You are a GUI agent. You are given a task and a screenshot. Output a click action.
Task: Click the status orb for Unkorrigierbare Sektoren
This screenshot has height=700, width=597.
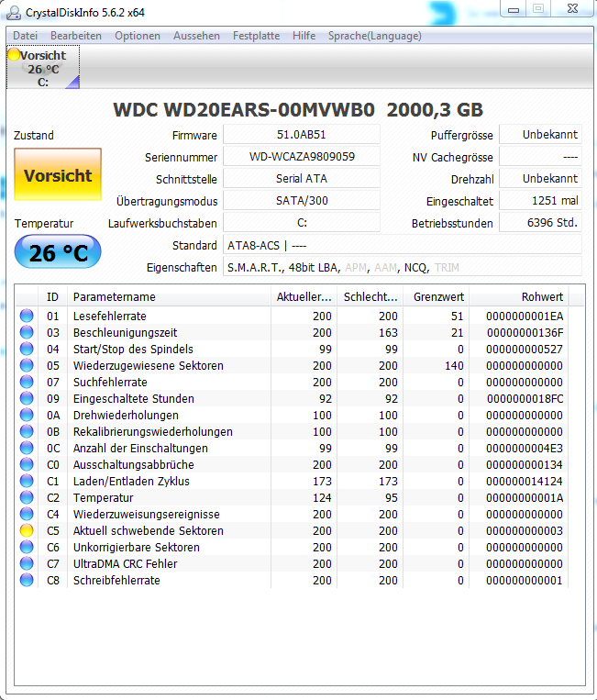27,547
